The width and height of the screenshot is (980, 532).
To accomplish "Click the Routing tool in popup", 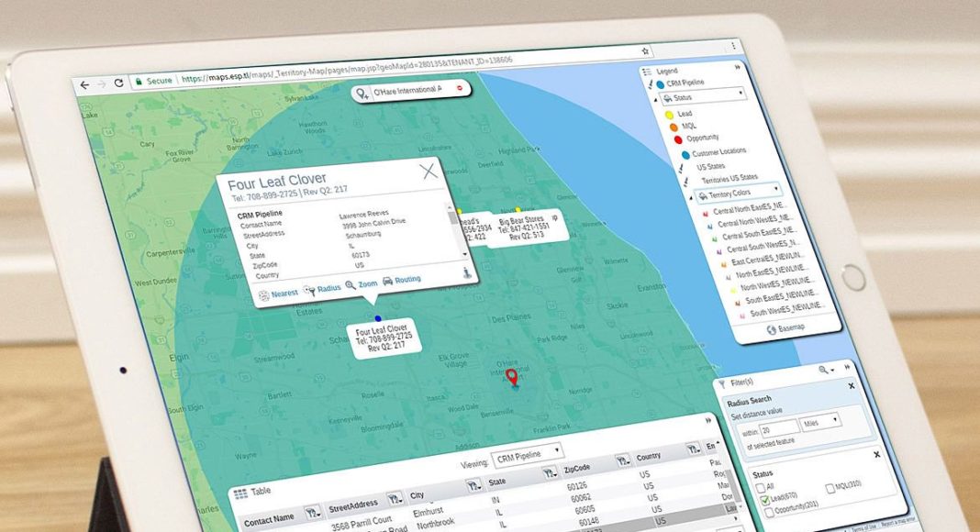I will point(401,281).
